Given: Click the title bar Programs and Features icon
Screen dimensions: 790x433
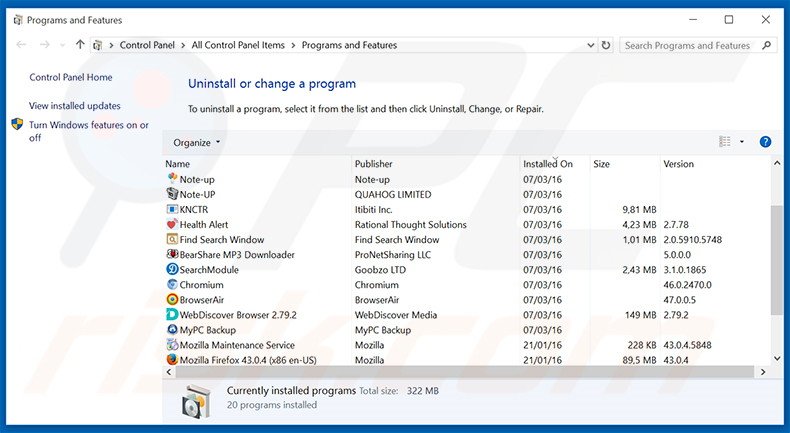Looking at the screenshot, I should 18,20.
